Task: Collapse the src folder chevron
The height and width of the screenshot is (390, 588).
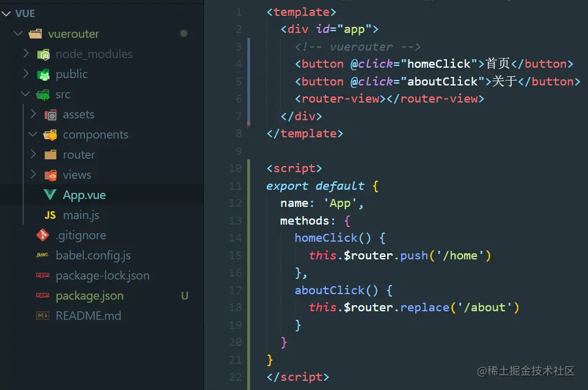Action: (25, 94)
